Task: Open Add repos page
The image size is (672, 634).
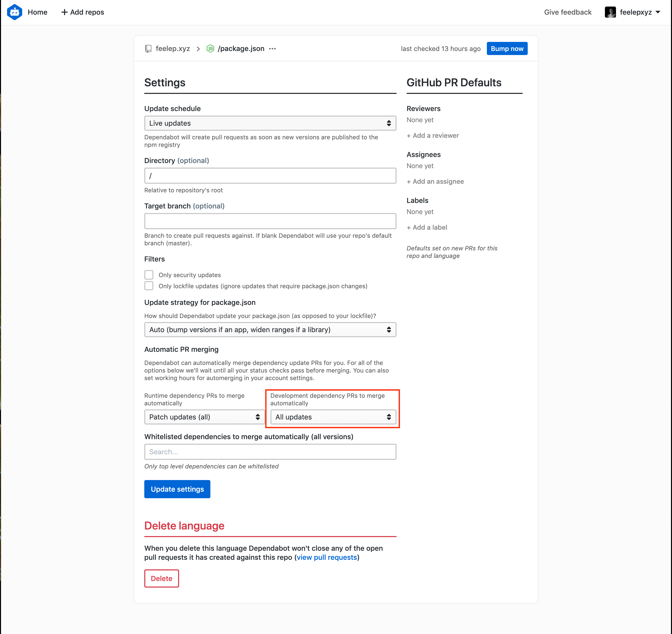Action: 83,12
